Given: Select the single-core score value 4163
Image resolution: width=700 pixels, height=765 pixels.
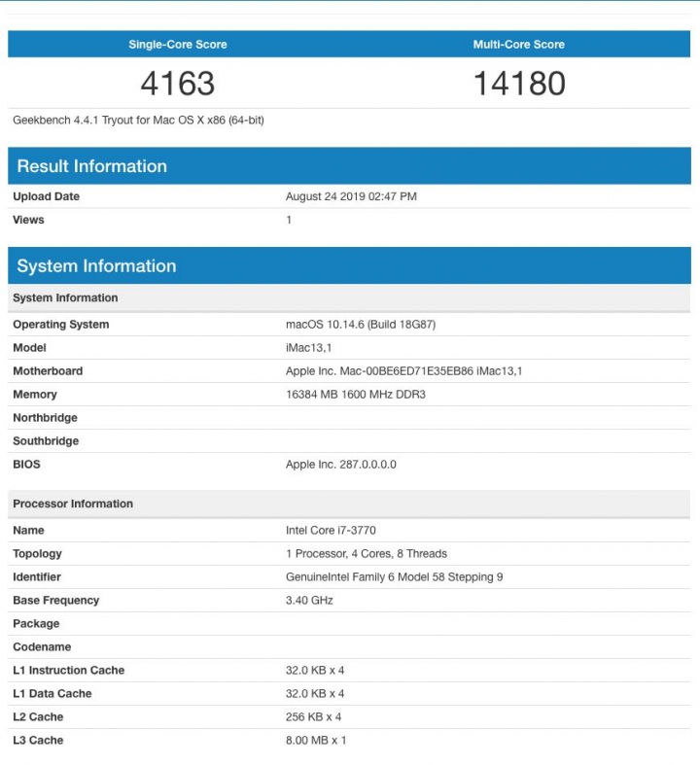Looking at the screenshot, I should click(178, 83).
